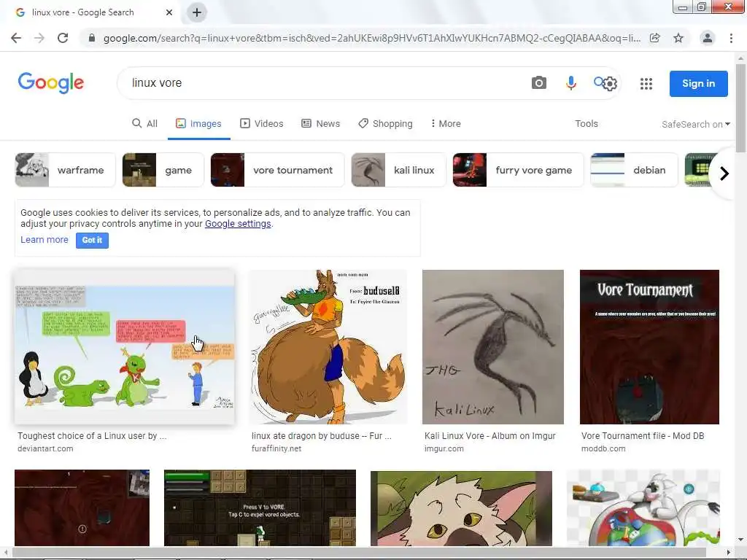Open the Tools filter options

[x=587, y=124]
